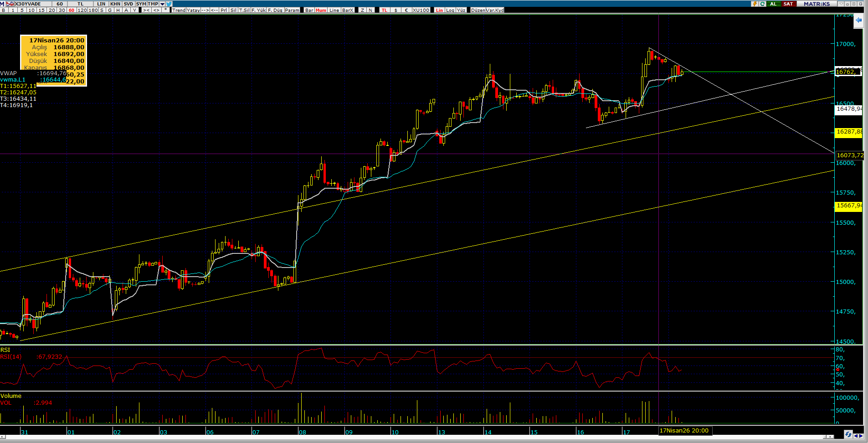Image resolution: width=868 pixels, height=443 pixels.
Task: Toggle the dollar currency view
Action: [395, 10]
